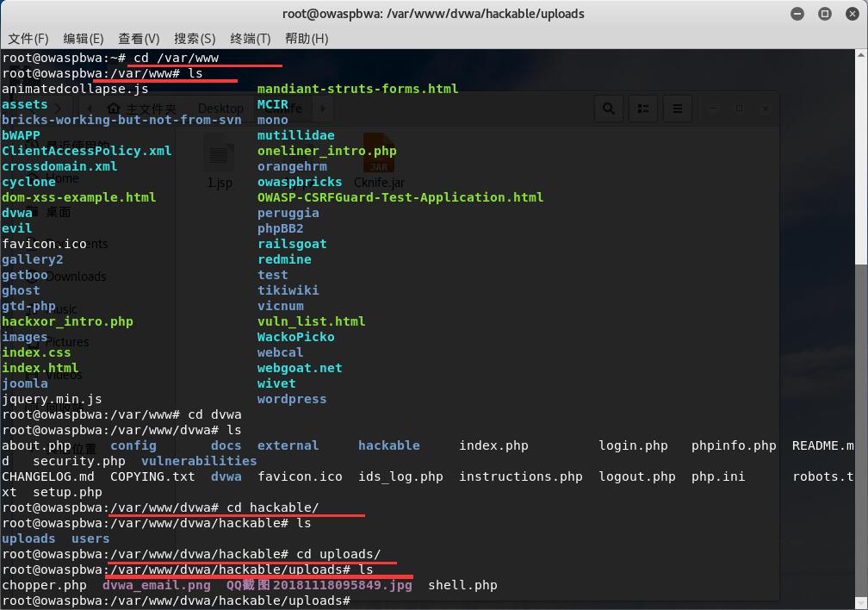868x610 pixels.
Task: Click Pictures in background file manager sidebar
Action: coord(67,342)
